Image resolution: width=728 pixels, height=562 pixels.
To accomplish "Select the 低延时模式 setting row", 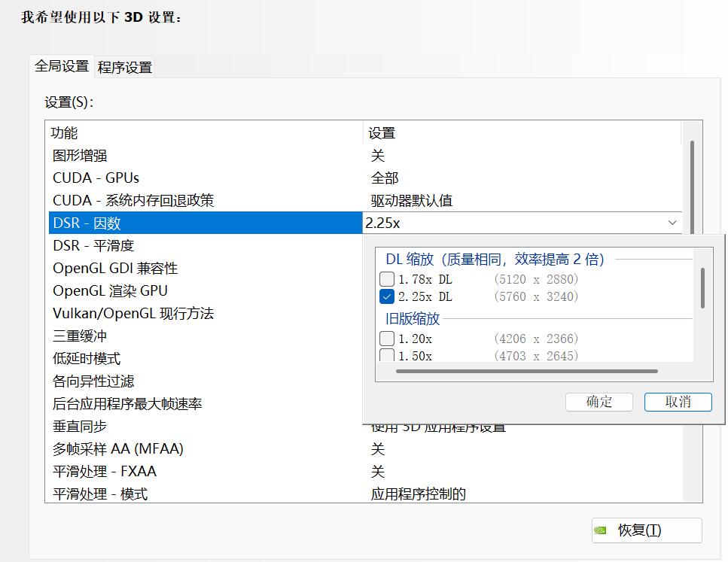I will [87, 359].
